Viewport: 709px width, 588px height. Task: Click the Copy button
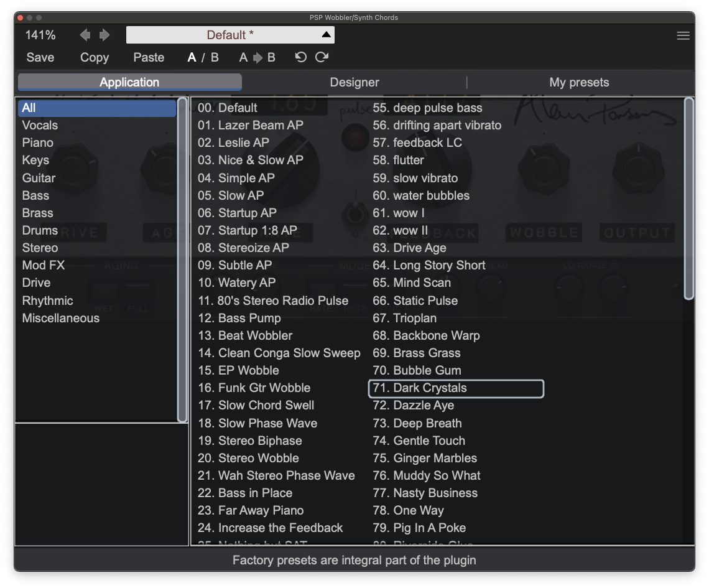coord(95,57)
